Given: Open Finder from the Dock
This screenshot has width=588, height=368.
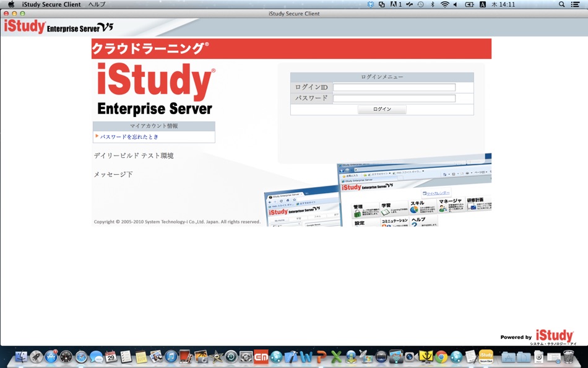Looking at the screenshot, I should click(21, 357).
